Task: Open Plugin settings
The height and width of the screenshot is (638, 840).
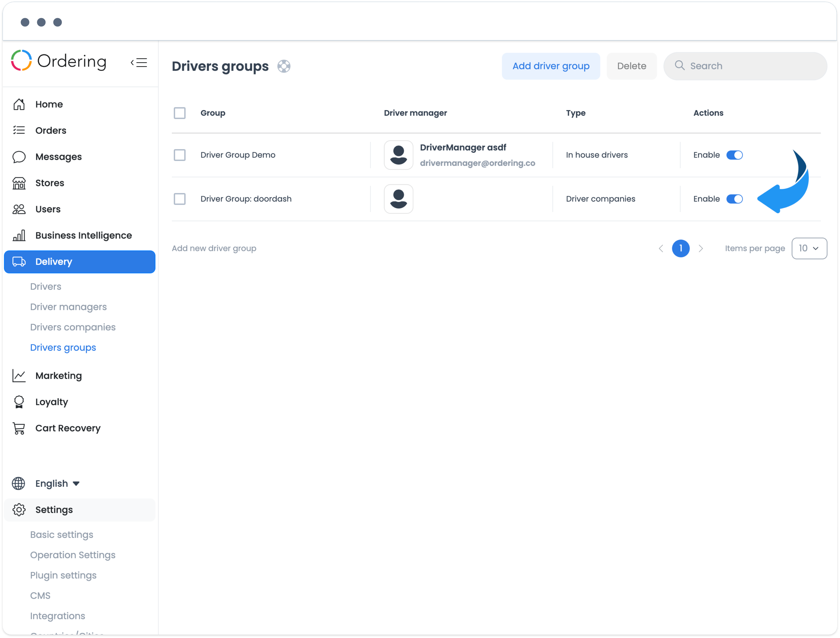Action: [x=63, y=575]
